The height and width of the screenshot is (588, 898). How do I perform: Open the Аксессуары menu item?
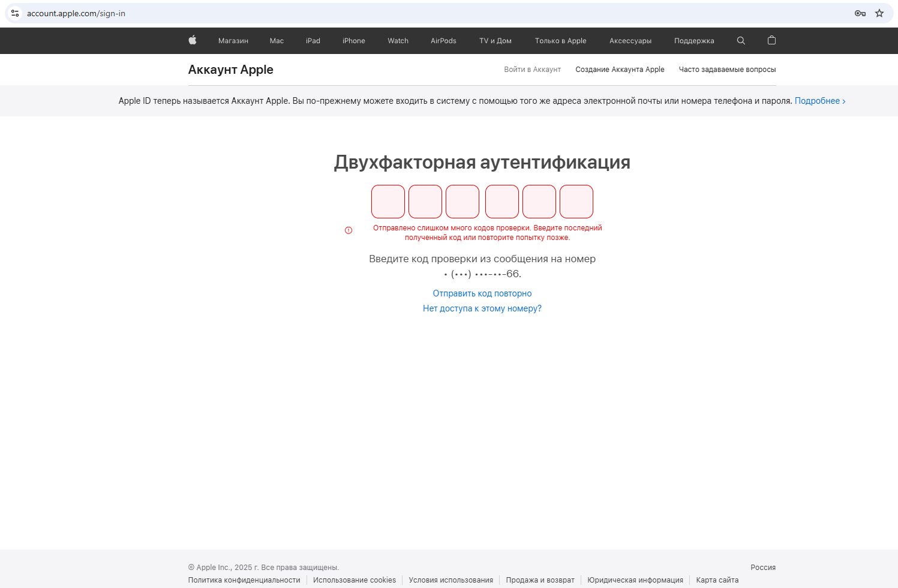coord(630,41)
